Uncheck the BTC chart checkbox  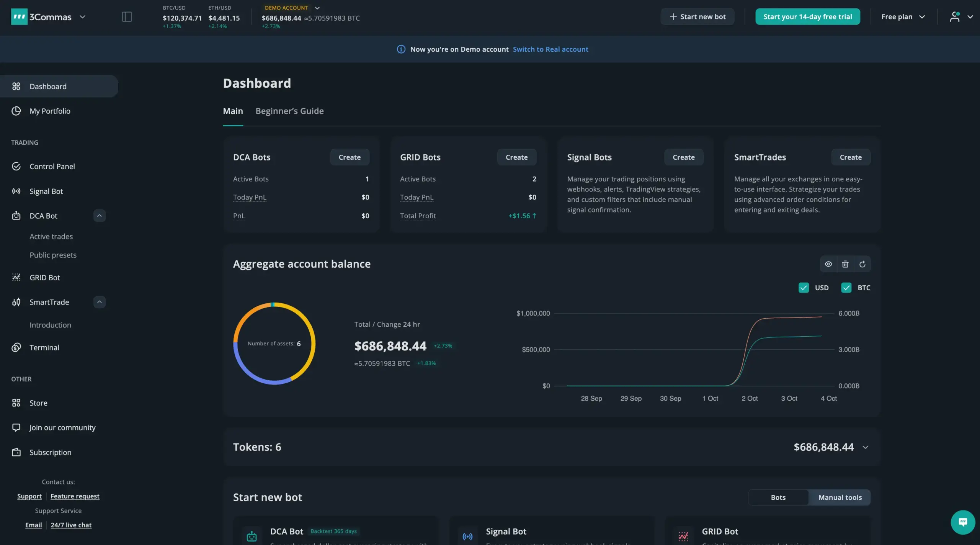[x=846, y=288]
